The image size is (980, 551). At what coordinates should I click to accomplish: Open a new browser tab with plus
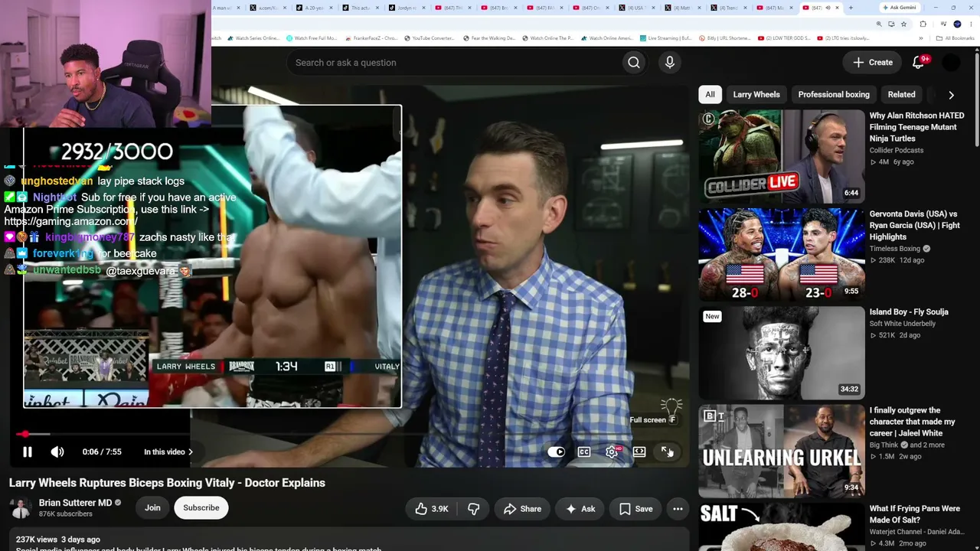point(851,8)
